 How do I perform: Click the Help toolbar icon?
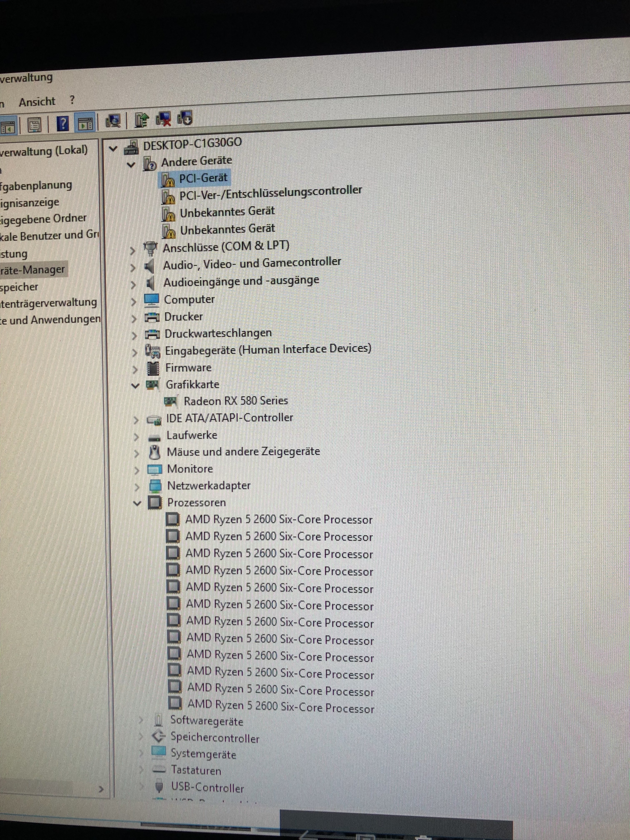coord(63,124)
